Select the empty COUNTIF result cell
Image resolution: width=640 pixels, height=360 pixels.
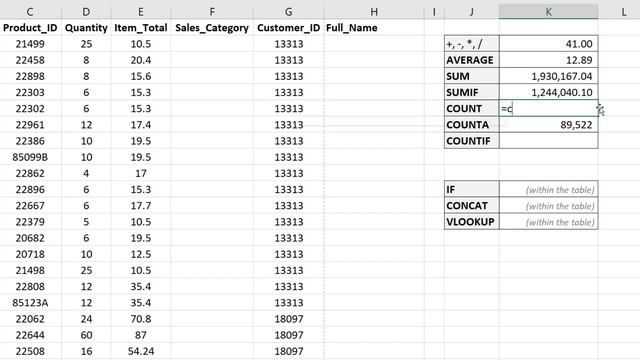point(549,141)
